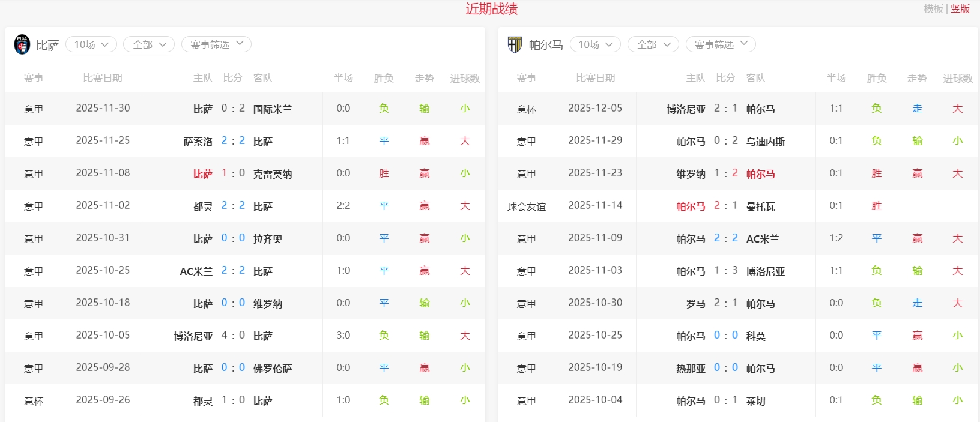Viewport: 980px width, 422px height.
Task: Expand Parma's 全部 filter dropdown
Action: [653, 44]
